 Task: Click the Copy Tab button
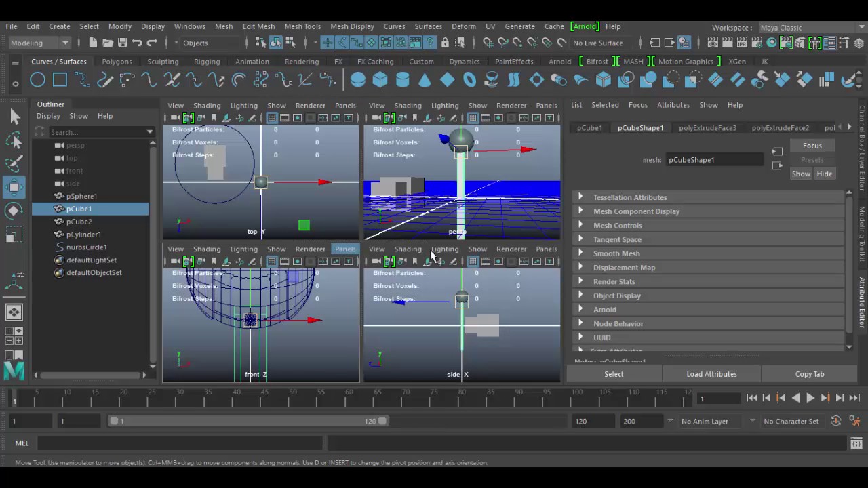809,374
